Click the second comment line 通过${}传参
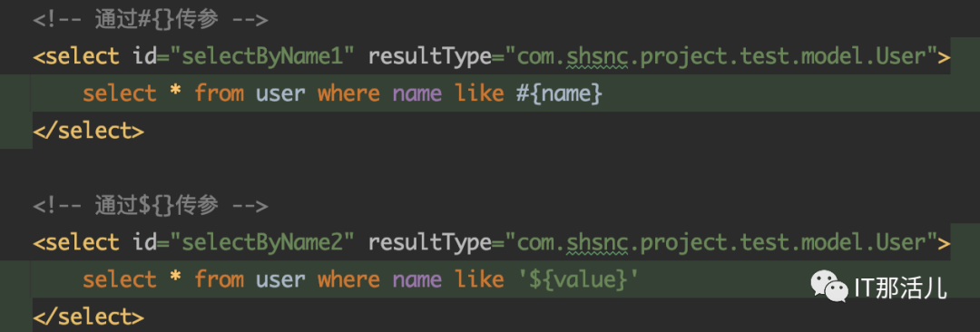 point(151,205)
